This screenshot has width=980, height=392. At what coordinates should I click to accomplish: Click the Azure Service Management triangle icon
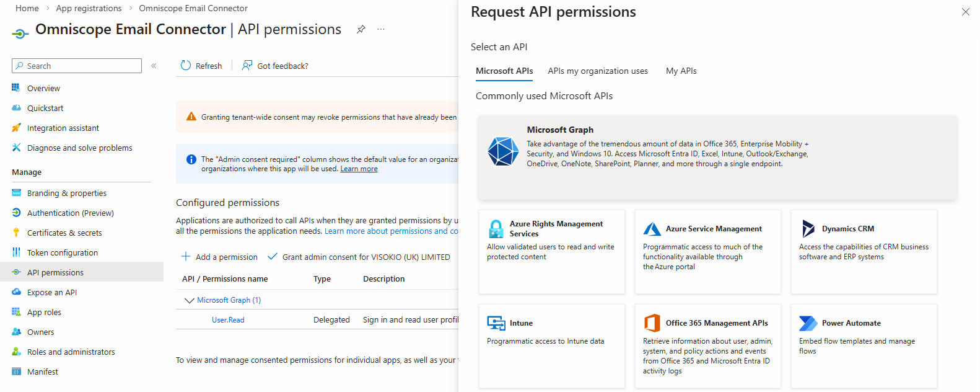pos(652,229)
